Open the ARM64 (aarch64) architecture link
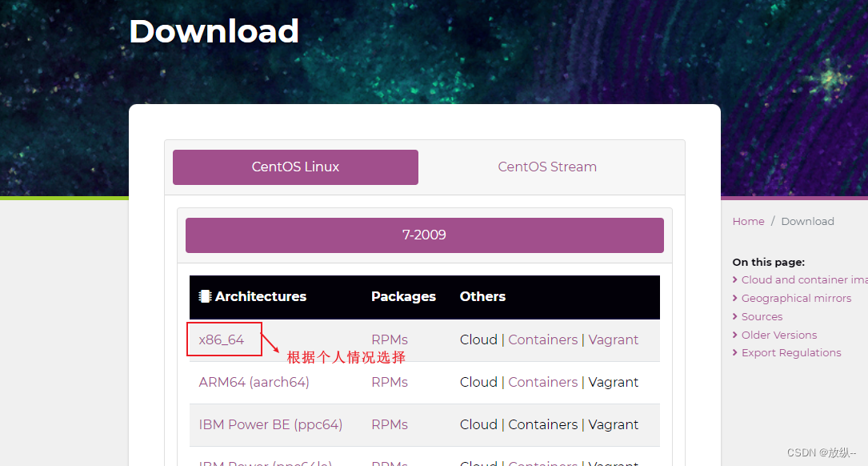868x466 pixels. [254, 383]
